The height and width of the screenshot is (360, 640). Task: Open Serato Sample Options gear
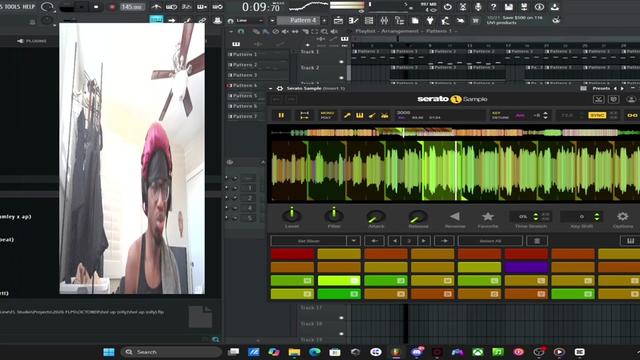tap(622, 216)
